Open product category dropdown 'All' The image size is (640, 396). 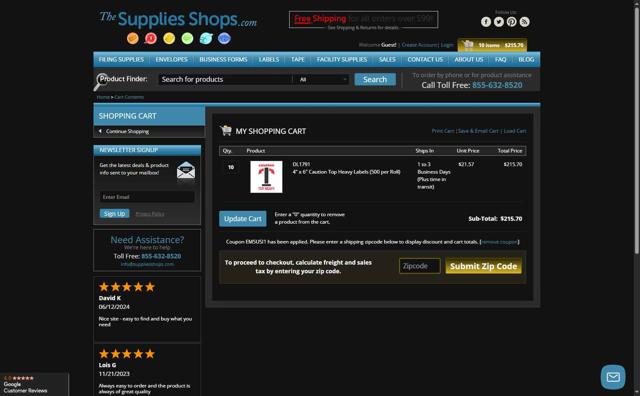tap(323, 80)
